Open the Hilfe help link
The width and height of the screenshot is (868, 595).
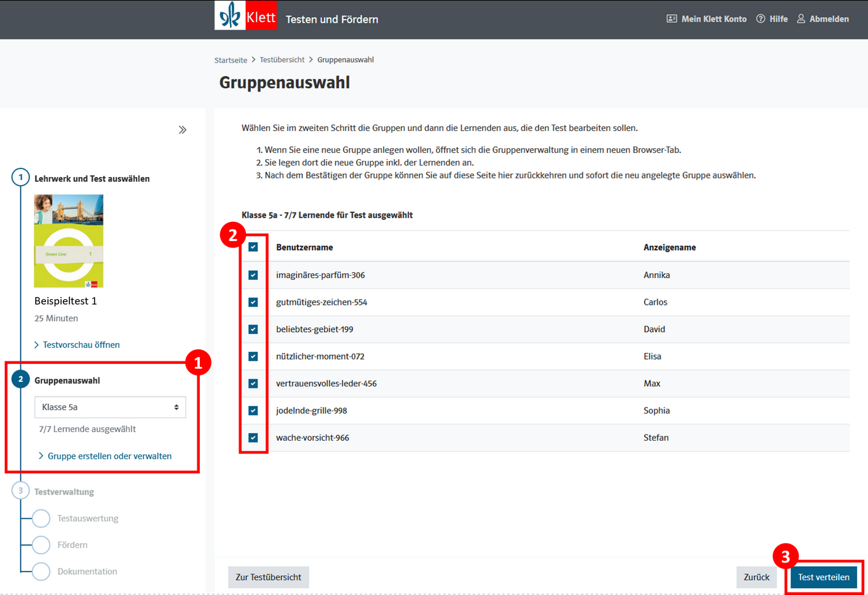(x=778, y=19)
